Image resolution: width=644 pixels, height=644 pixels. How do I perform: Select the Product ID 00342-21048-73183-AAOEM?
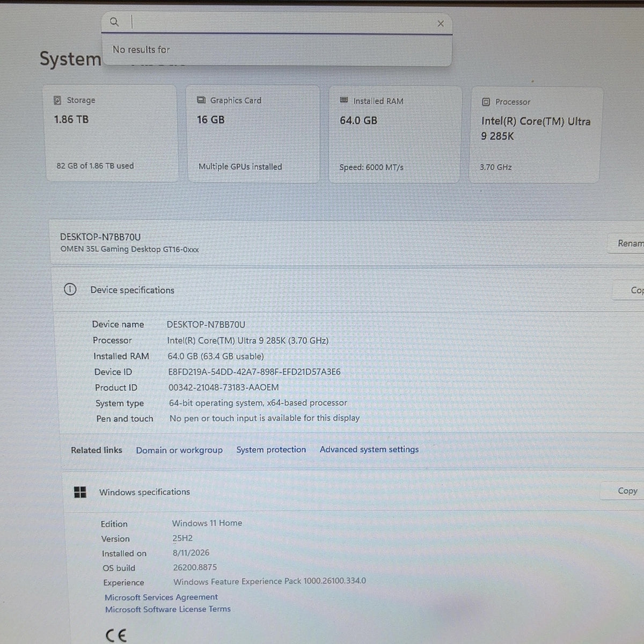tap(224, 387)
